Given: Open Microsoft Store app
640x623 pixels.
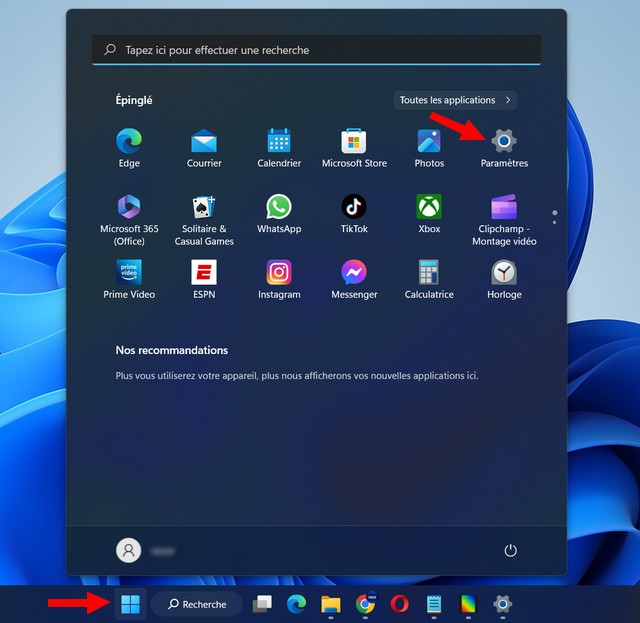Looking at the screenshot, I should click(354, 148).
